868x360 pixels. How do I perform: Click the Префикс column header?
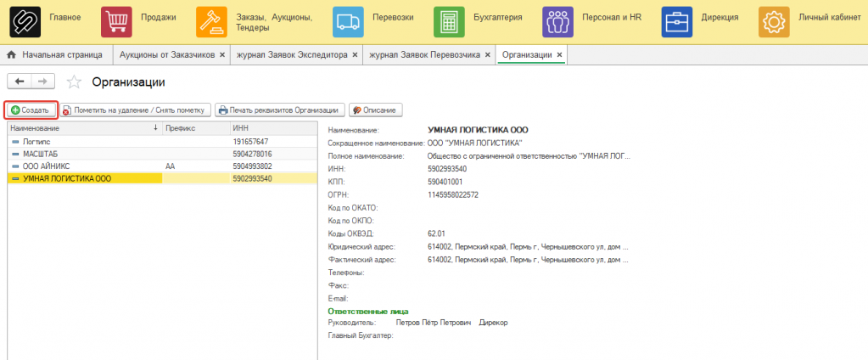pos(195,128)
